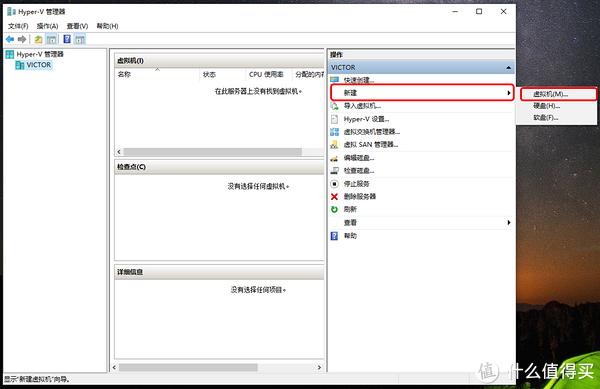This screenshot has width=600, height=389.
Task: Click the 停止服务 stop icon
Action: click(x=334, y=184)
